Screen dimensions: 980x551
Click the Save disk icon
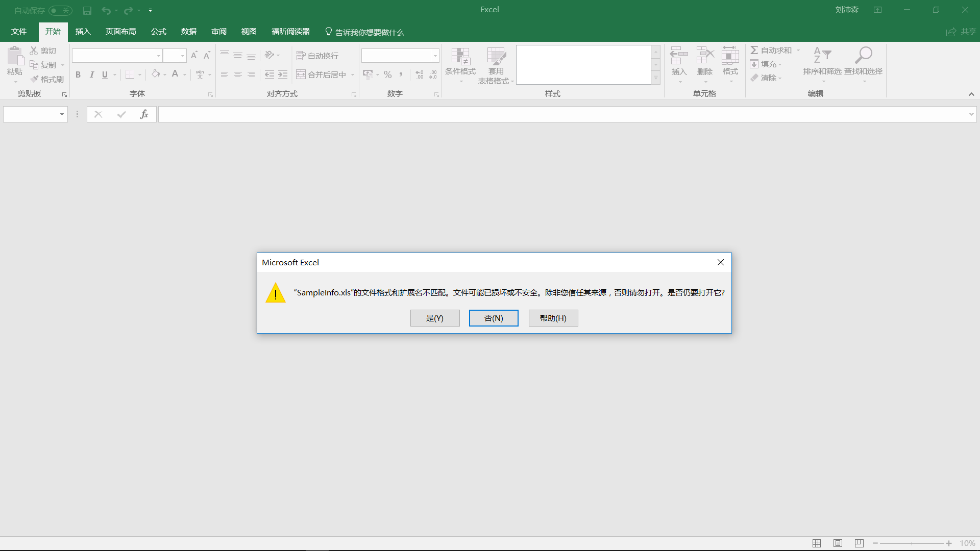click(87, 10)
